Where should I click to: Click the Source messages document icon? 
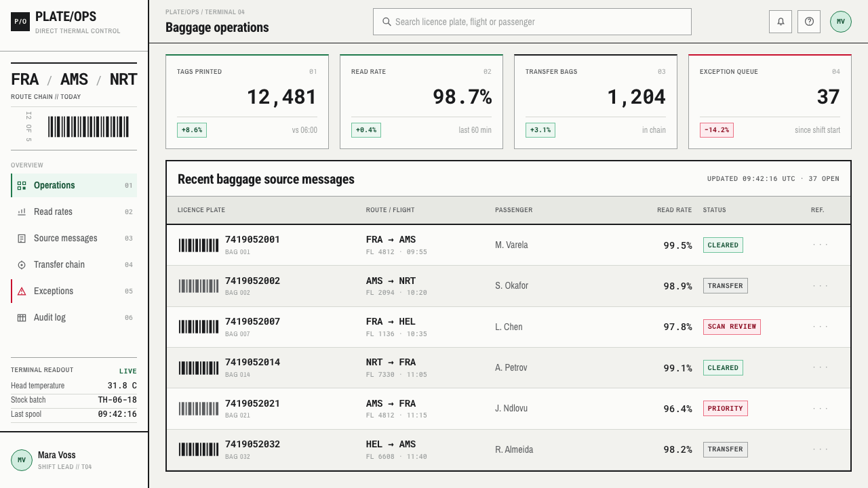(22, 239)
